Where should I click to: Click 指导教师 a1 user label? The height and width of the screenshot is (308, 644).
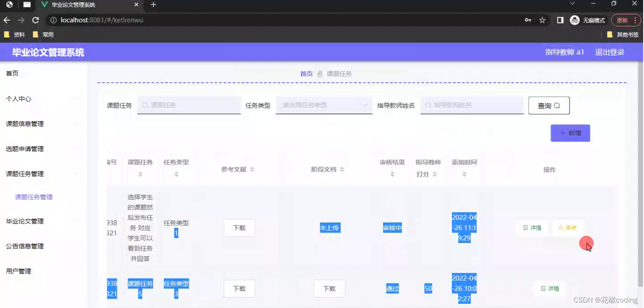pos(565,52)
